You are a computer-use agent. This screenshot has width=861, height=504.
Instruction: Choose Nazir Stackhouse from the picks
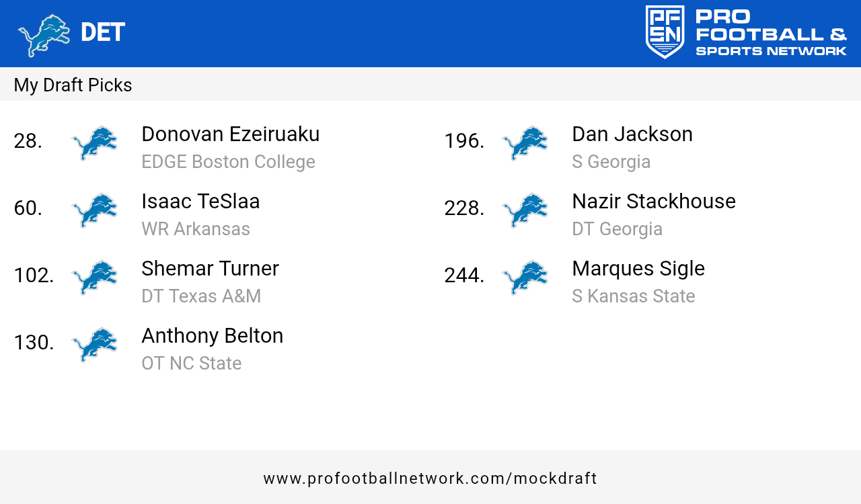click(653, 202)
